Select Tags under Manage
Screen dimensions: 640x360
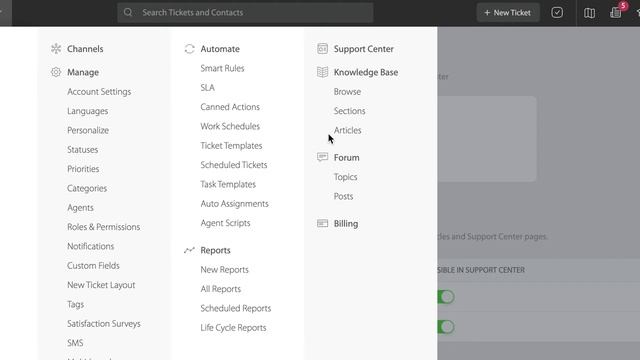[x=76, y=304]
